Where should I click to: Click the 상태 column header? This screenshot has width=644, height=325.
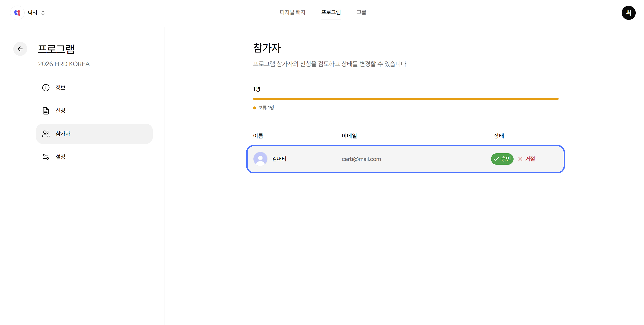(499, 136)
